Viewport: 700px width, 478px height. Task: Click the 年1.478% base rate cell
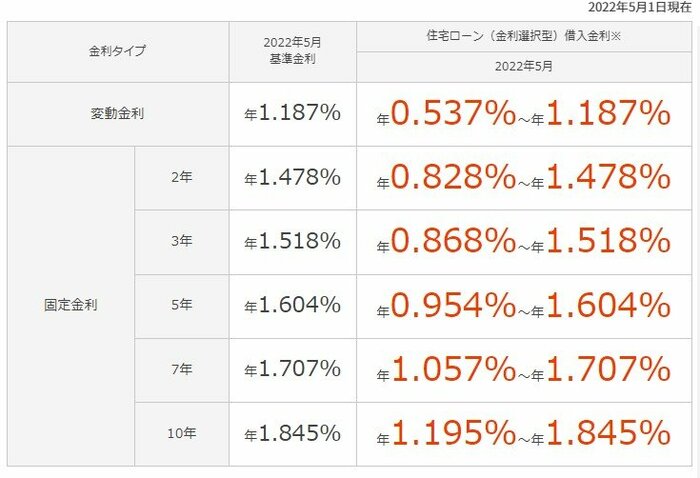pos(292,177)
